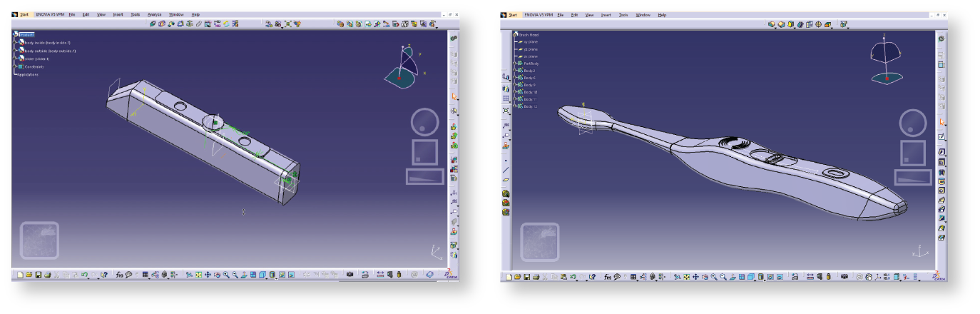Viewport: 980px width, 314px height.
Task: Open file icon in right window toolbar
Action: coord(518,277)
